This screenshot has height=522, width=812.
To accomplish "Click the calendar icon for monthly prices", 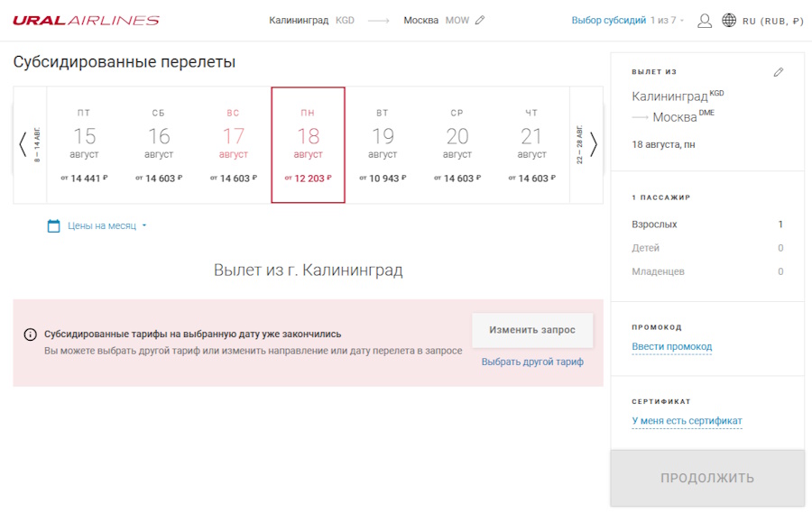I will [53, 225].
